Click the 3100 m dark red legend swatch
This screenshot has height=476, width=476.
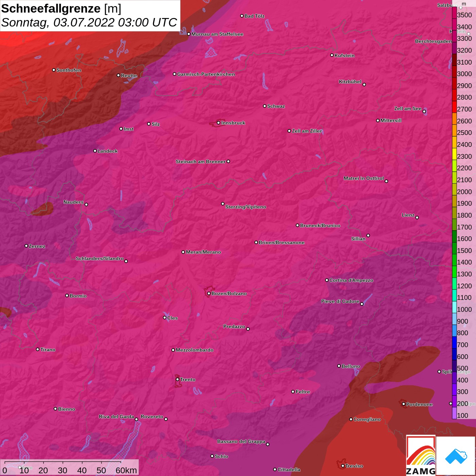[454, 60]
